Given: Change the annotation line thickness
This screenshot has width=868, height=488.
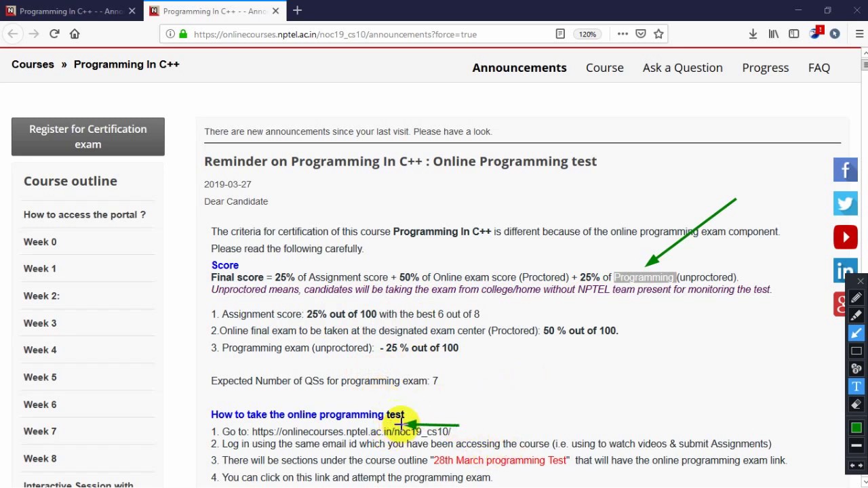Looking at the screenshot, I should click(856, 445).
